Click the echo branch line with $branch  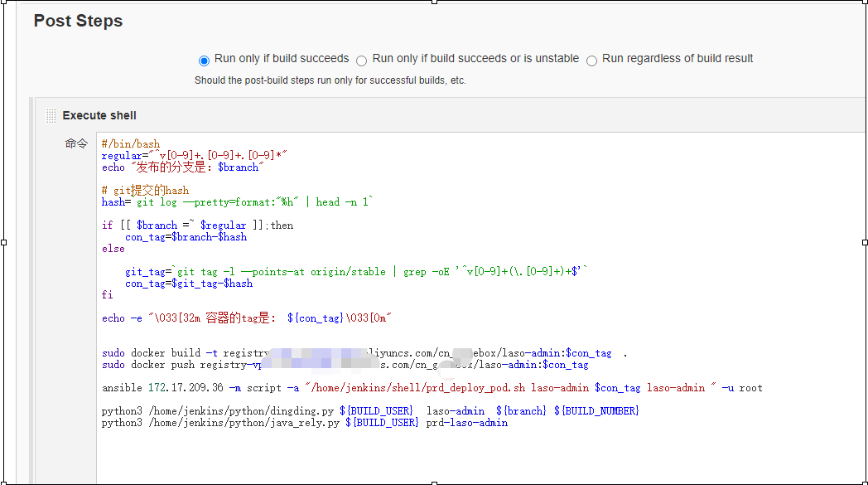tap(183, 167)
